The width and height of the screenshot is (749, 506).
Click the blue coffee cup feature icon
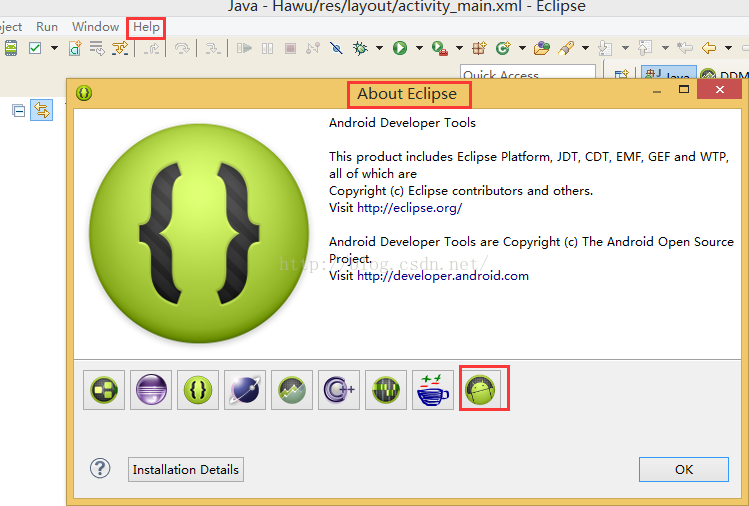coord(433,390)
